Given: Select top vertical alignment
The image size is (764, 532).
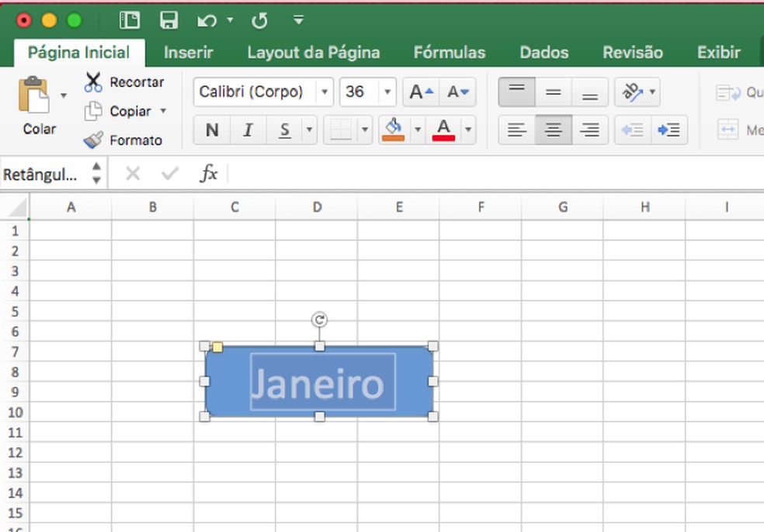Looking at the screenshot, I should [x=517, y=92].
